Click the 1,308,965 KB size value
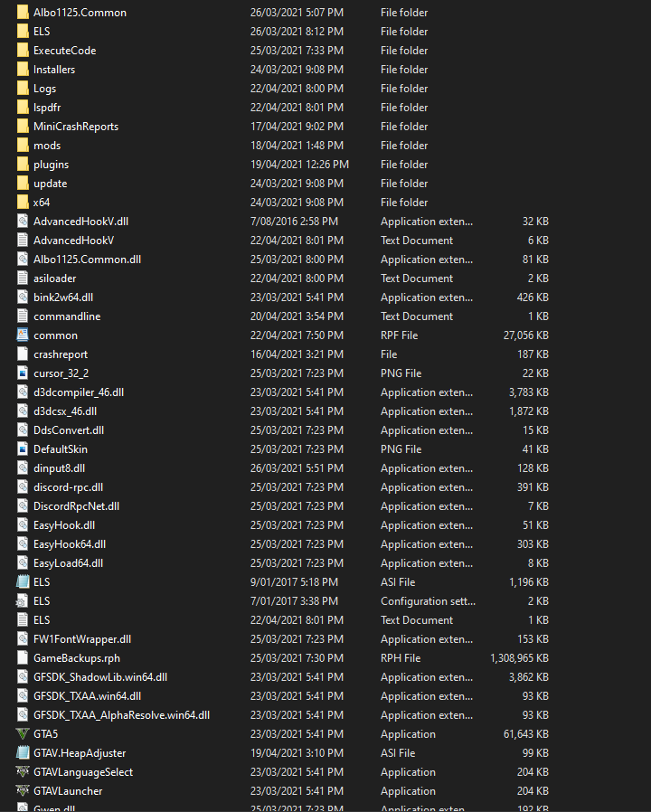Image resolution: width=651 pixels, height=812 pixels. click(x=520, y=658)
